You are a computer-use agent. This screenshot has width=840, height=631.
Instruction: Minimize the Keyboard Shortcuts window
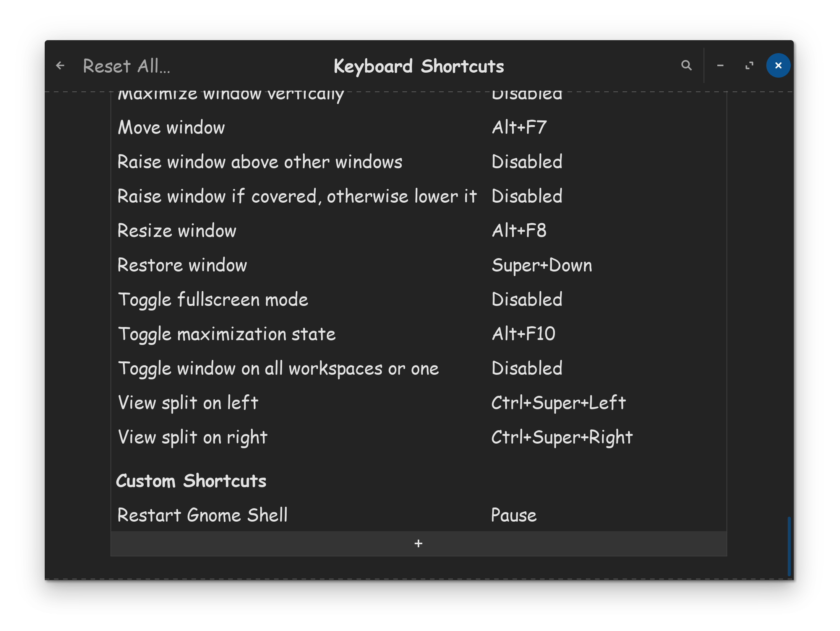(720, 66)
